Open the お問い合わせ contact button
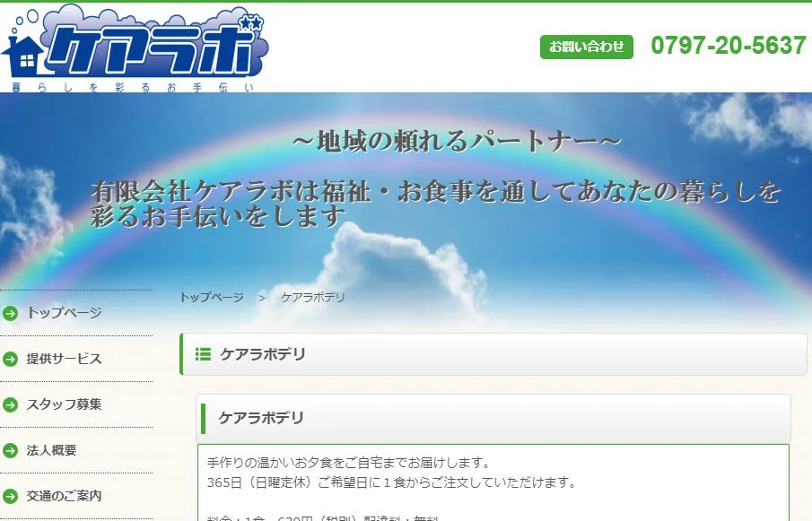 click(x=586, y=47)
